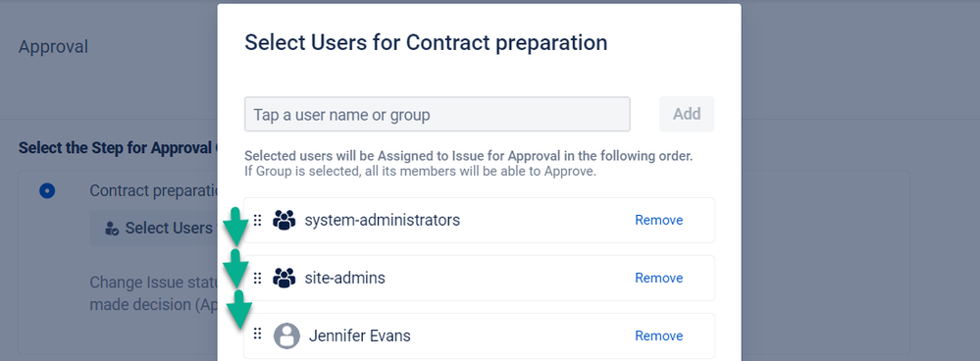Remove Jennifer Evans from approvers
The height and width of the screenshot is (361, 980).
659,336
